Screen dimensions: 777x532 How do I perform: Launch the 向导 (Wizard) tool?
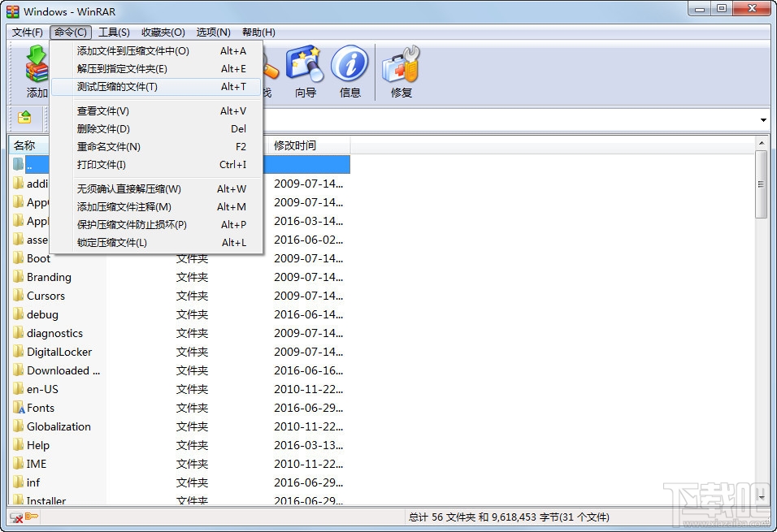pos(306,71)
